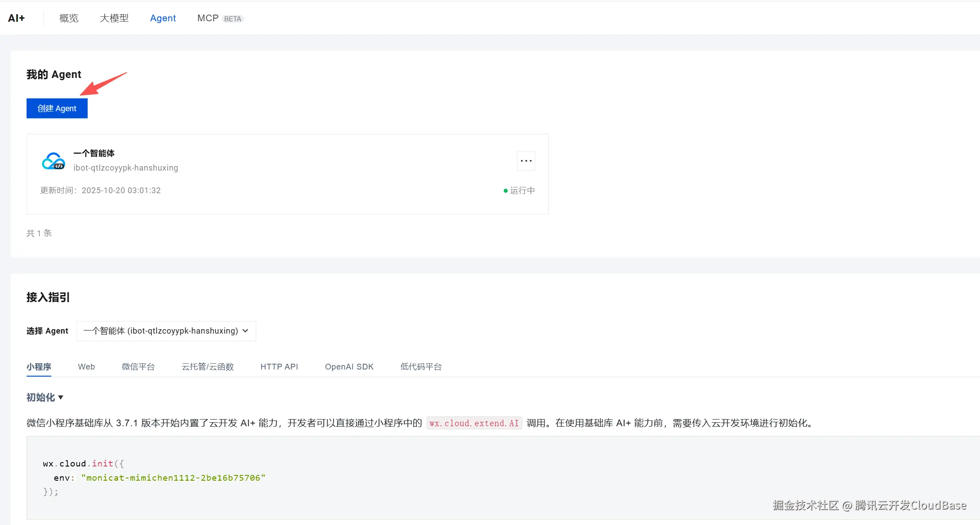
Task: Open the 微信平台 integration tab
Action: (139, 366)
